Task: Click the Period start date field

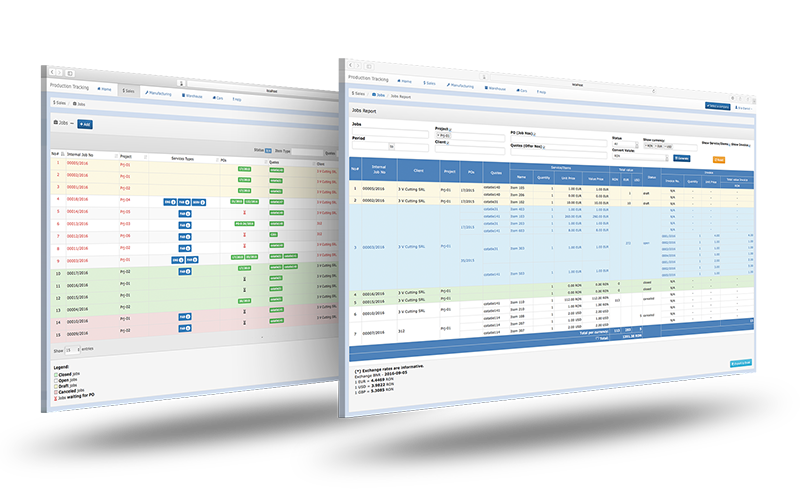Action: 369,147
